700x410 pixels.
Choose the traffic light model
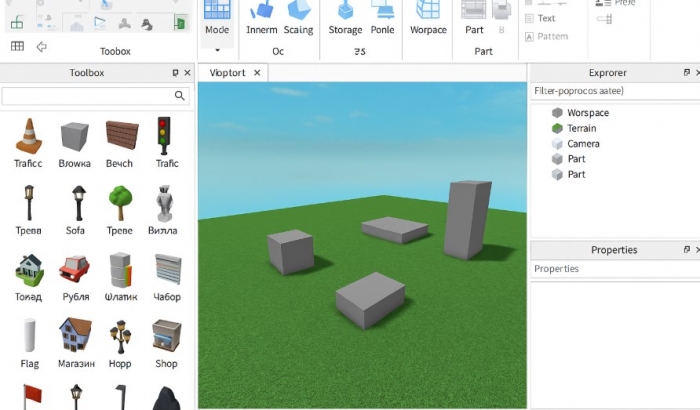165,135
